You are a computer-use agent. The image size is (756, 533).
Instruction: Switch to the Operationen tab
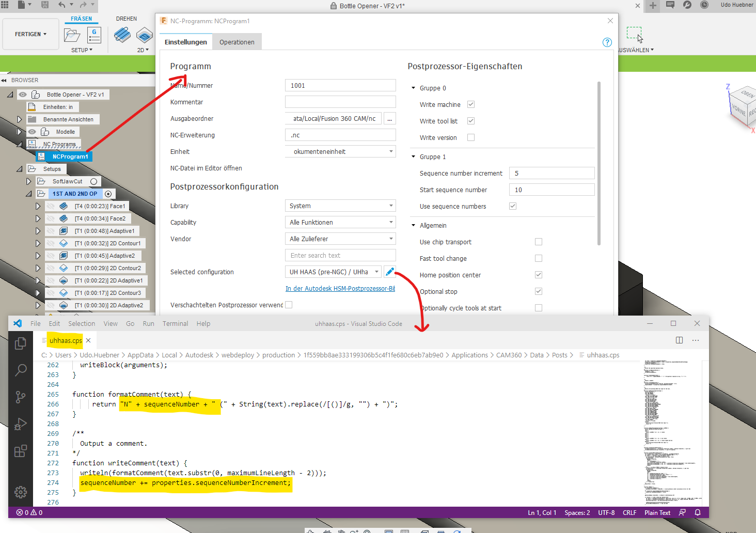[237, 41]
